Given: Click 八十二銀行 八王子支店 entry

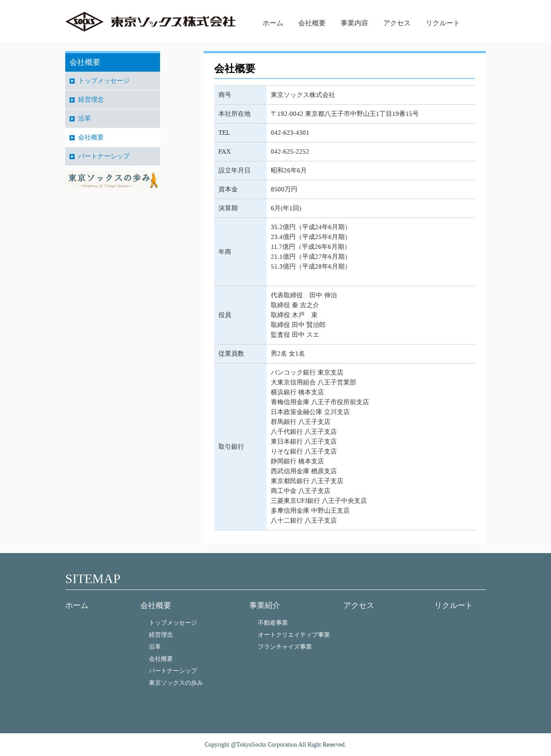Looking at the screenshot, I should pyautogui.click(x=304, y=520).
